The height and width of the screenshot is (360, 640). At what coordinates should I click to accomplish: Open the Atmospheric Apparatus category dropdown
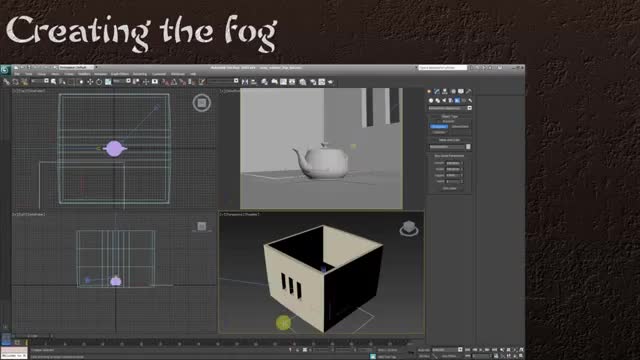pos(450,108)
